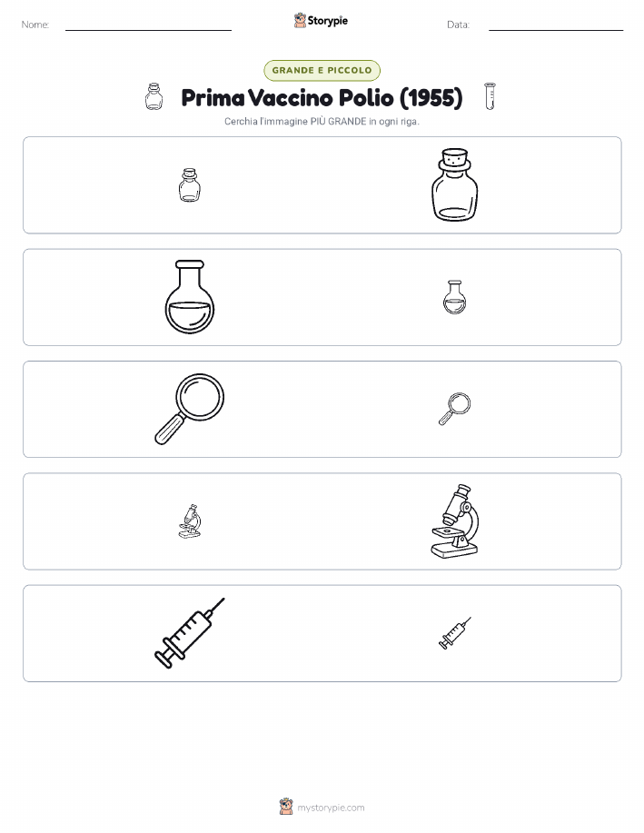Image resolution: width=644 pixels, height=833 pixels.
Task: Select the small microscope image
Action: pos(190,521)
